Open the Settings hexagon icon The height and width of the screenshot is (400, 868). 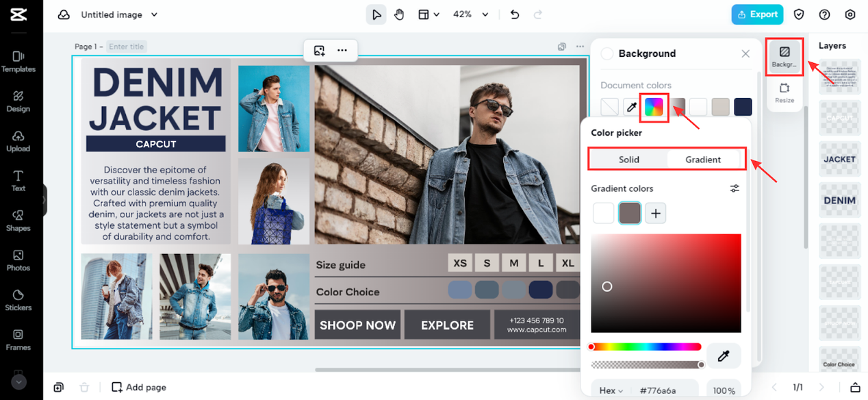pyautogui.click(x=850, y=14)
